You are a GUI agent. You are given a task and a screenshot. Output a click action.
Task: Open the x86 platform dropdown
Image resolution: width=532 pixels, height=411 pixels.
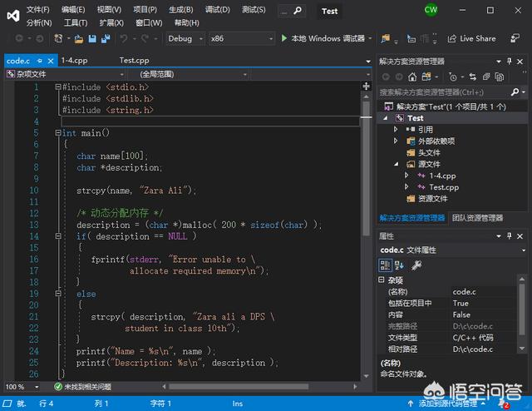(x=241, y=39)
